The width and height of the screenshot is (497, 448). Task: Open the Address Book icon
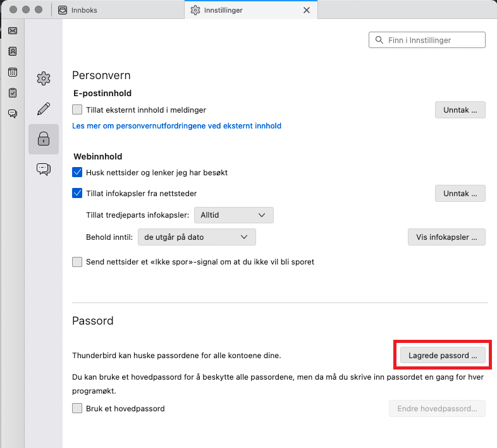tap(13, 51)
